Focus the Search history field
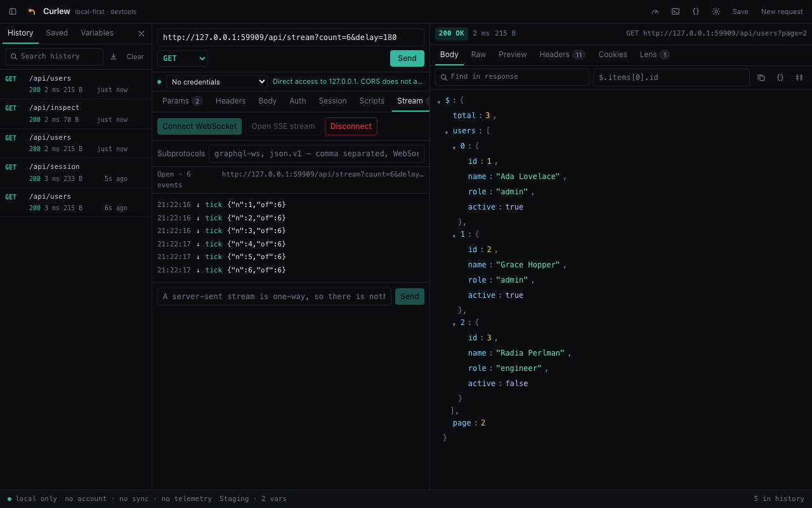This screenshot has height=508, width=812. click(x=54, y=57)
